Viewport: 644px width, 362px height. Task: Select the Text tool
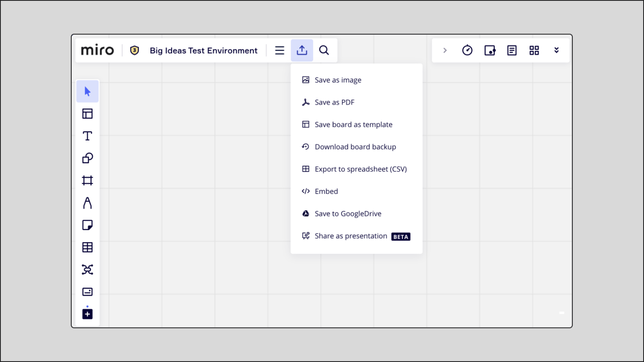(87, 136)
